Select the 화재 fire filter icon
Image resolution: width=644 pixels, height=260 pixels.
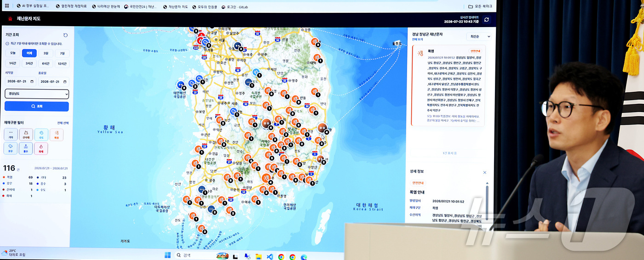[41, 148]
